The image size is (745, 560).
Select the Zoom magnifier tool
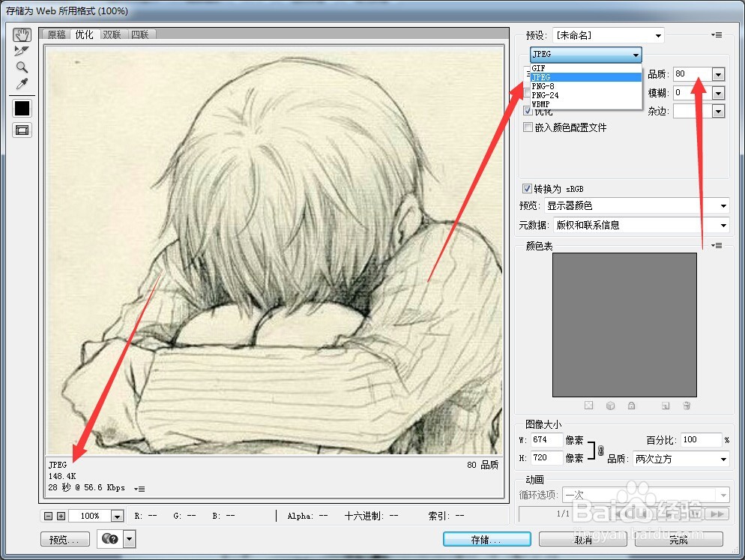coord(22,67)
